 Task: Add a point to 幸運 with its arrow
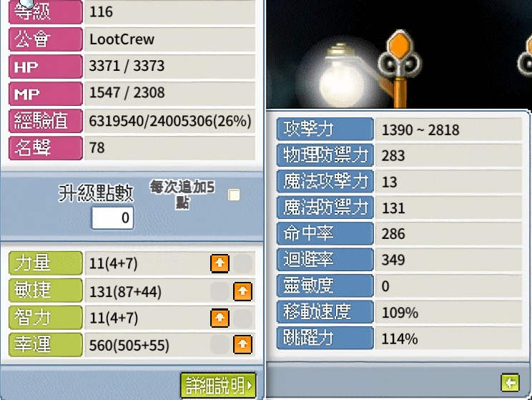[x=242, y=345]
